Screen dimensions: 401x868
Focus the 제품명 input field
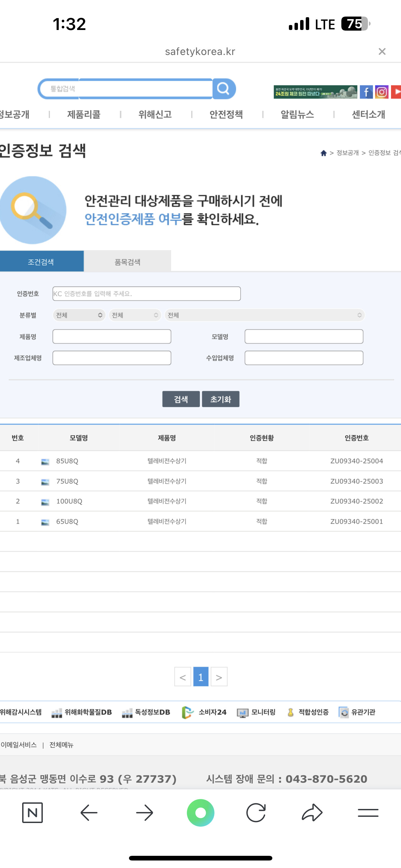tap(112, 336)
